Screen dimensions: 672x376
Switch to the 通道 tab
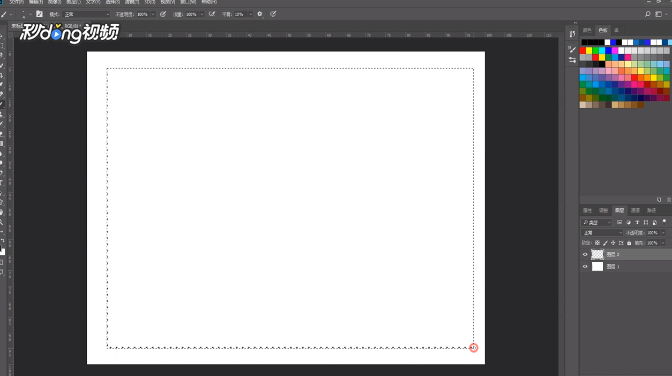point(636,211)
